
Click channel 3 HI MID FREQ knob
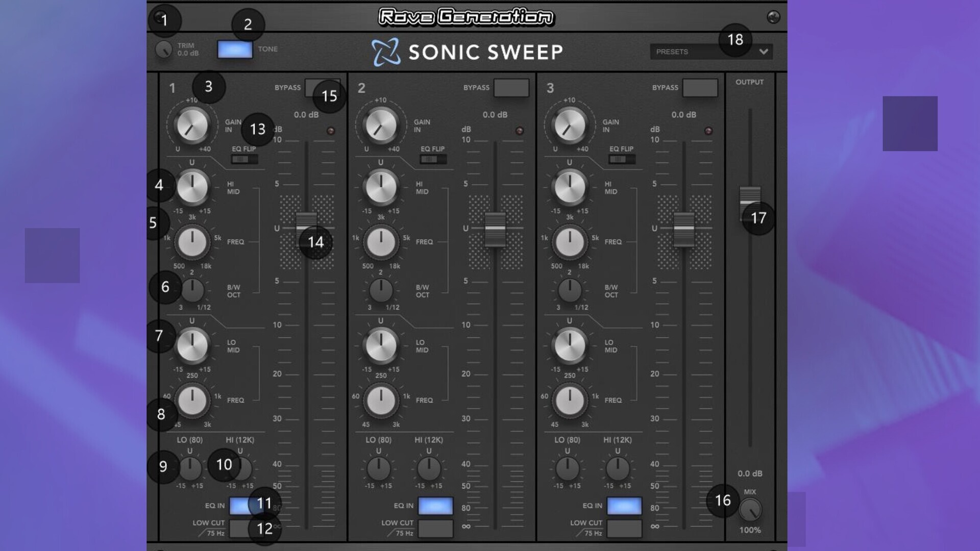(x=570, y=242)
